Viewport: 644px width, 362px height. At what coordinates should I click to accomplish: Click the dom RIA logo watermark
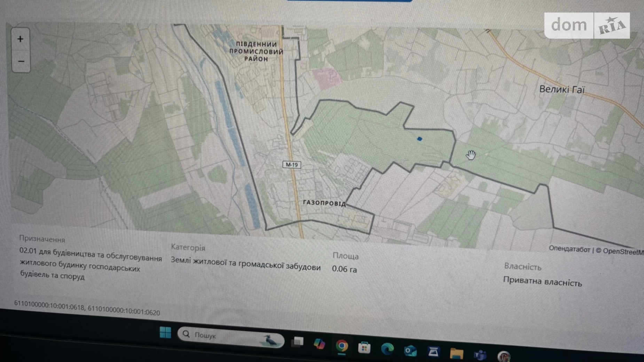(x=587, y=25)
